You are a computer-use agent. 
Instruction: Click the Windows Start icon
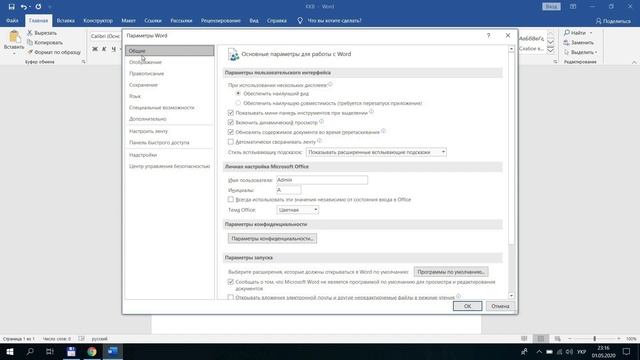pos(10,351)
